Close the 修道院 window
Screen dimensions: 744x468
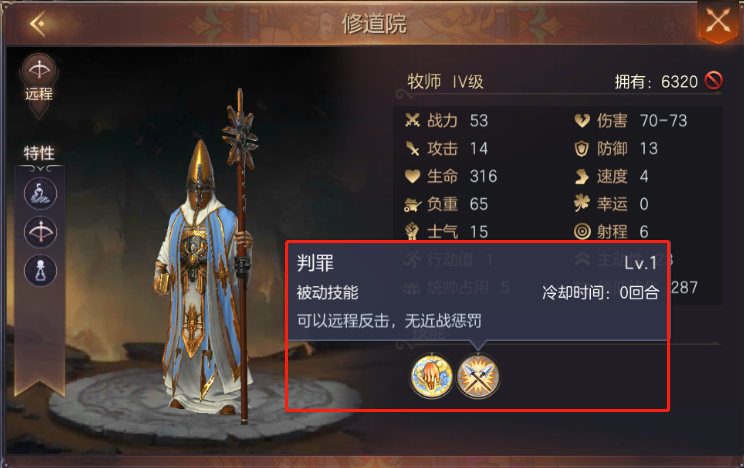coord(718,21)
